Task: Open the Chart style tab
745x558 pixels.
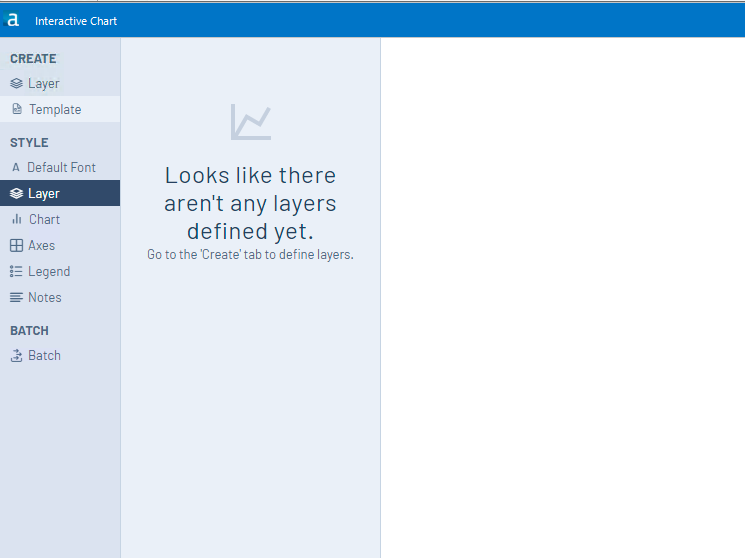Action: pos(60,219)
